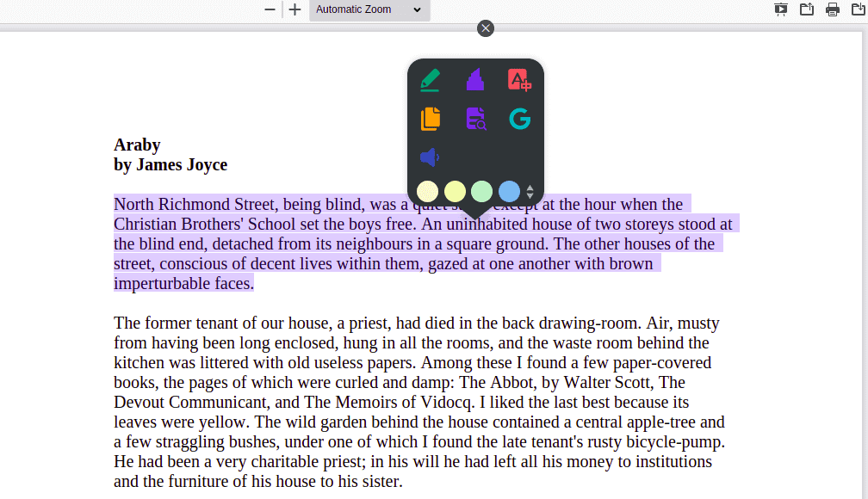The width and height of the screenshot is (868, 499).
Task: Zoom in with the plus button
Action: [x=295, y=9]
